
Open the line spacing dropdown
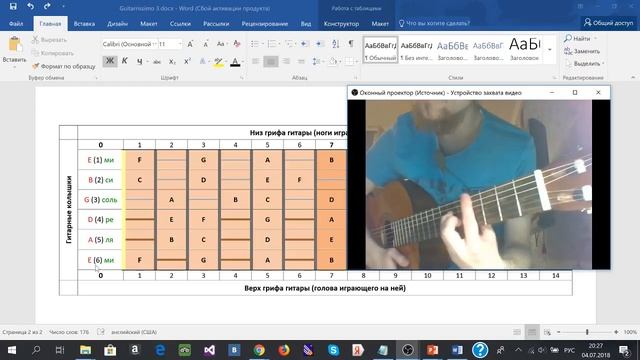click(318, 62)
